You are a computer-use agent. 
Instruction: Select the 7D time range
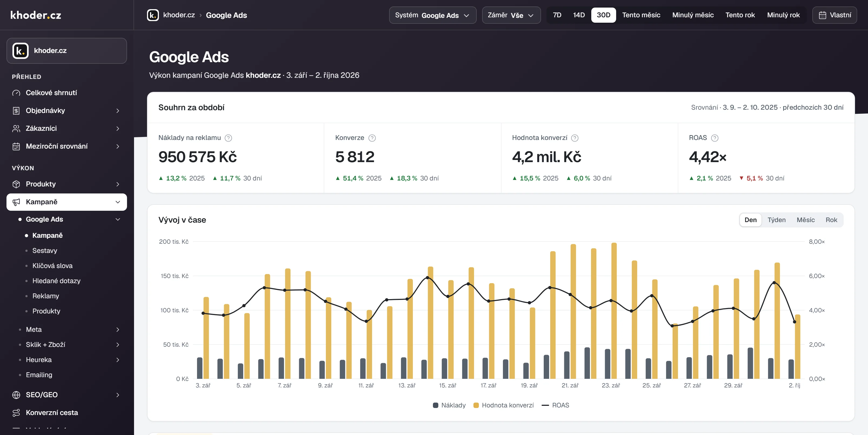click(x=557, y=15)
